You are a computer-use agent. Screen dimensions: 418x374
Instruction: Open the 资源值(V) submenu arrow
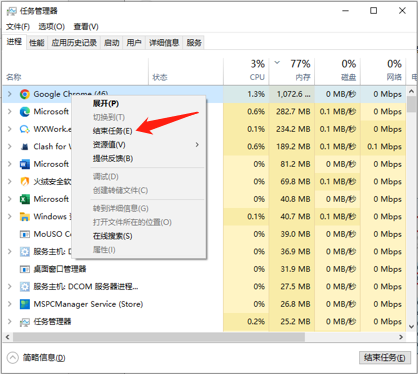click(x=197, y=145)
